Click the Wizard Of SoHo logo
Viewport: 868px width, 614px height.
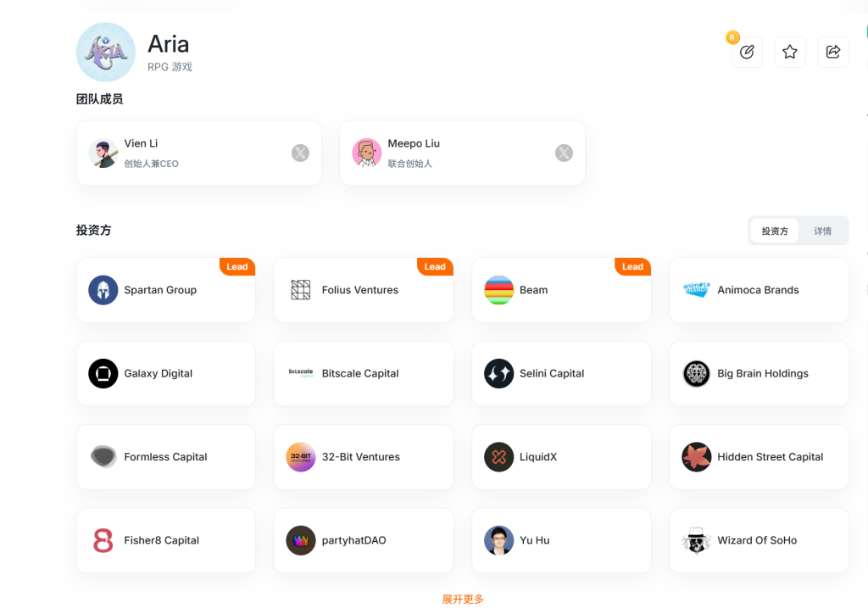click(697, 540)
